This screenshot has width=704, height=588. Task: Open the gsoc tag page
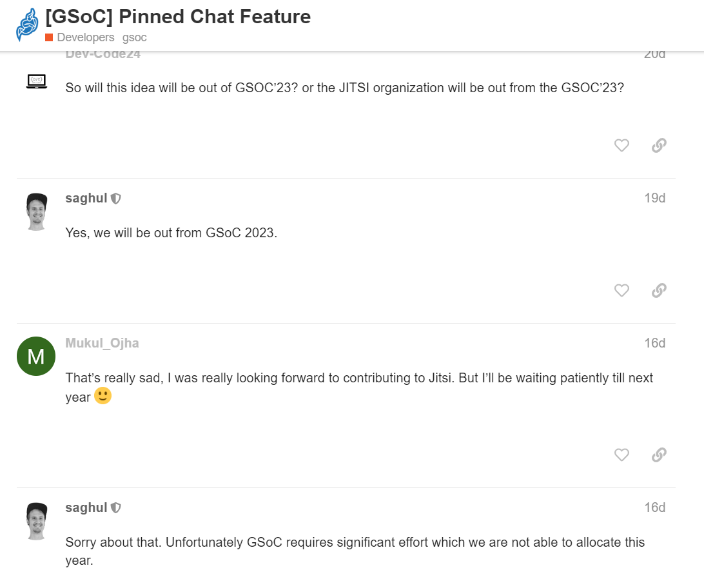[134, 37]
